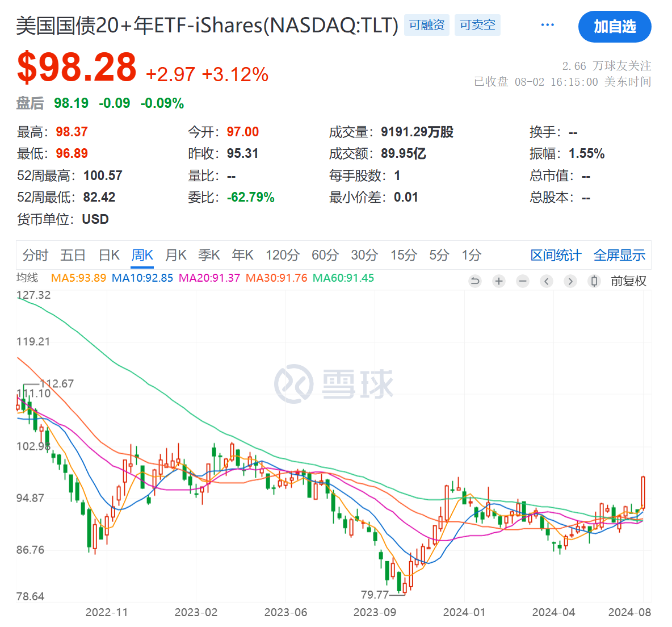Switch to the 5分 tab
672x627 pixels.
(x=439, y=256)
